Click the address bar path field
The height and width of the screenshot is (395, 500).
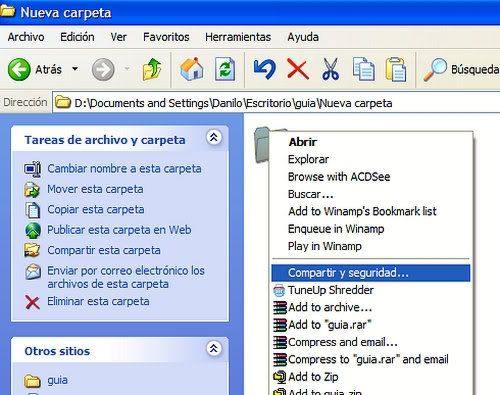[276, 103]
